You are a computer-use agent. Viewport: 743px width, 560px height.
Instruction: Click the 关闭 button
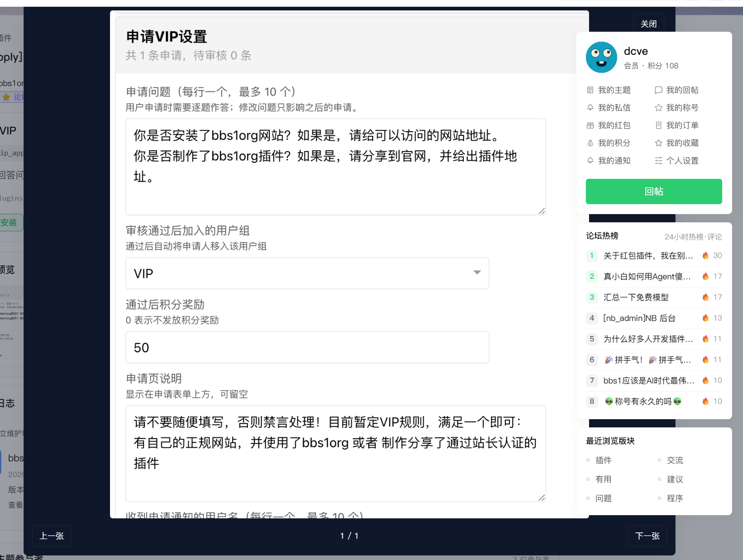click(648, 24)
